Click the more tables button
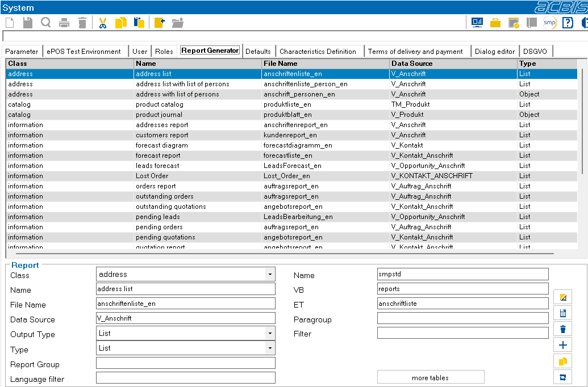Screen dimensions: 588x387 point(431,377)
